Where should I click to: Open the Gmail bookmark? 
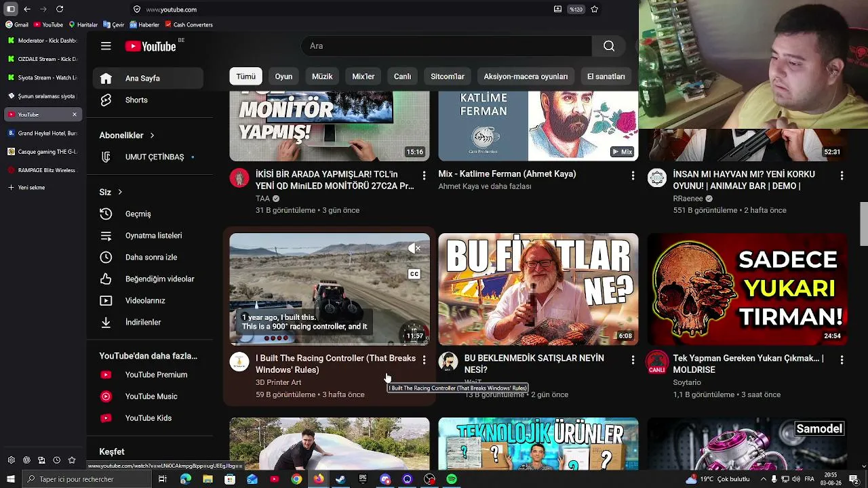tap(17, 25)
